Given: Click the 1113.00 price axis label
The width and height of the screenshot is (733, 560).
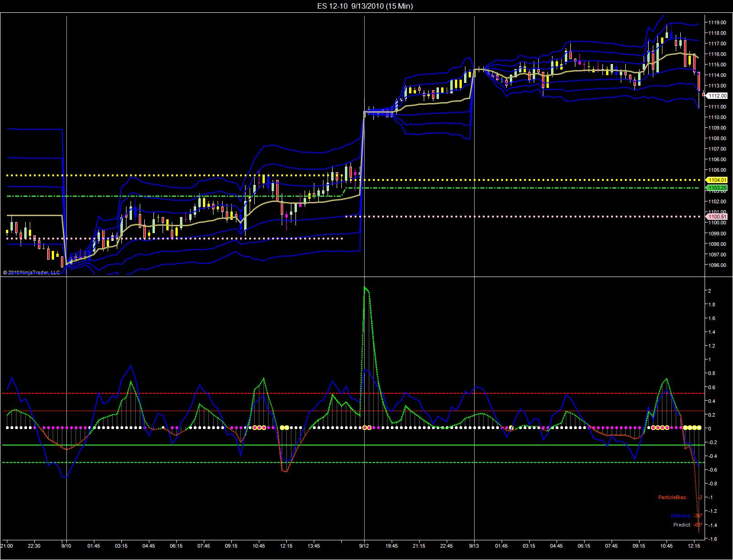Looking at the screenshot, I should [717, 86].
